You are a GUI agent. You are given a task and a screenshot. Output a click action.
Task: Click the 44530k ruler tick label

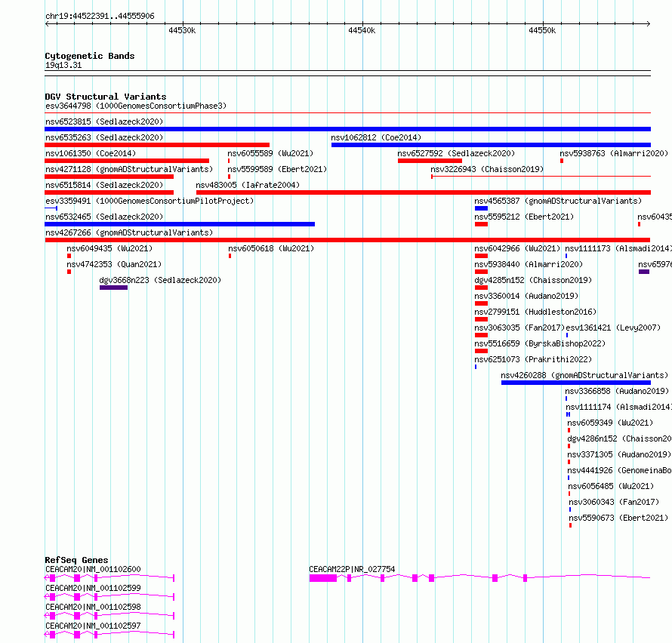(182, 30)
